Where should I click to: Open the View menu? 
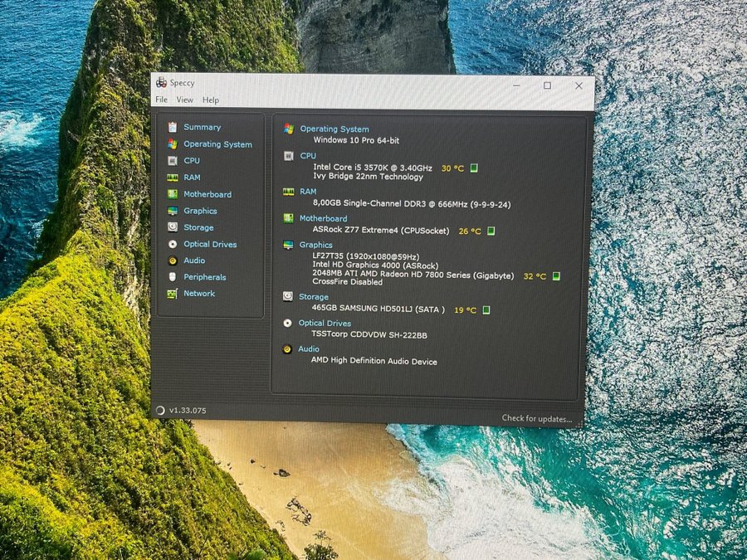click(x=184, y=100)
